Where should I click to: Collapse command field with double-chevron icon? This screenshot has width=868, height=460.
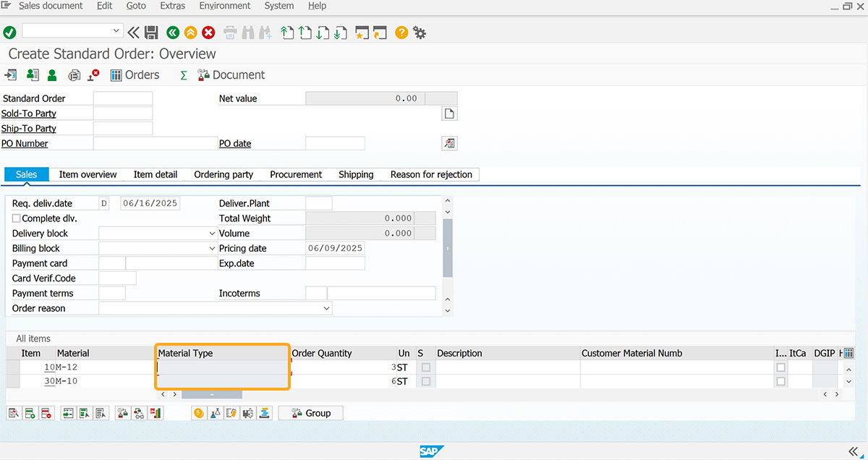click(133, 32)
